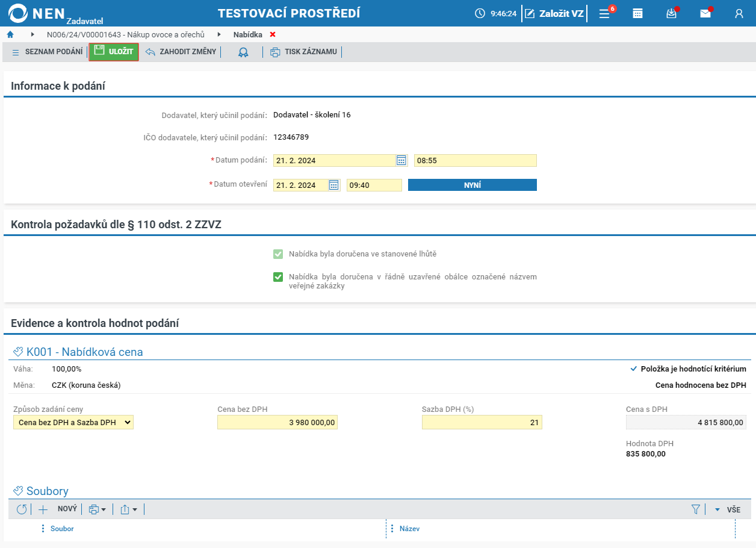Expand the print dropdown in Soubory toolbar
The height and width of the screenshot is (548, 756).
point(97,509)
